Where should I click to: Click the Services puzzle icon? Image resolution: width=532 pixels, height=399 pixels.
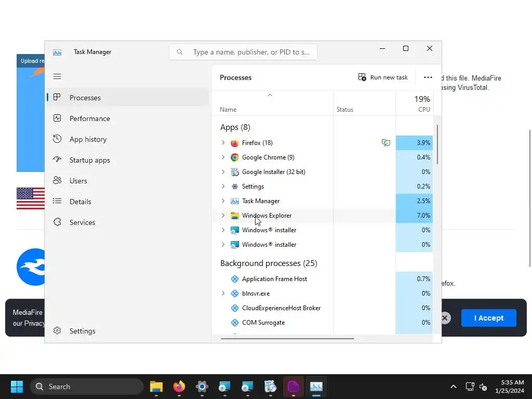pyautogui.click(x=57, y=222)
